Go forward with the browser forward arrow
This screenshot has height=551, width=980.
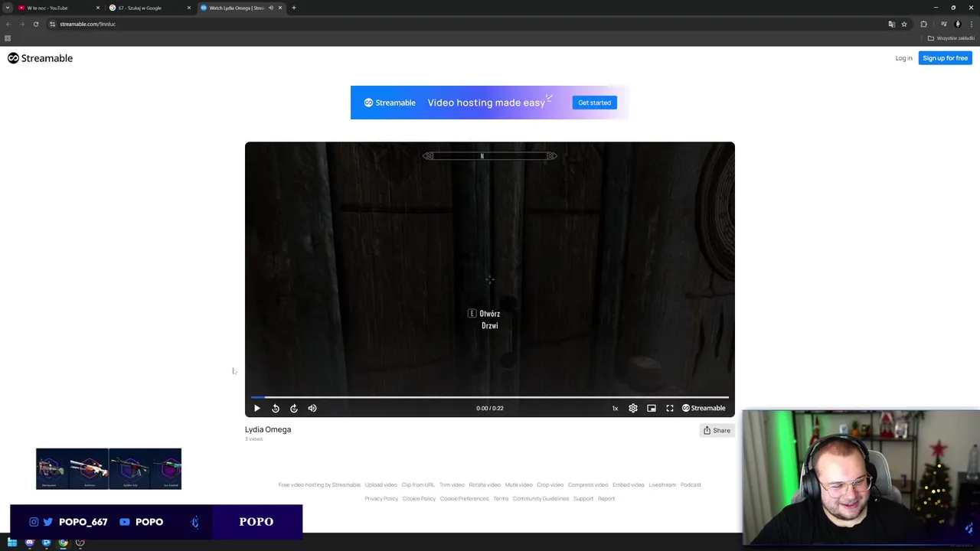point(21,24)
